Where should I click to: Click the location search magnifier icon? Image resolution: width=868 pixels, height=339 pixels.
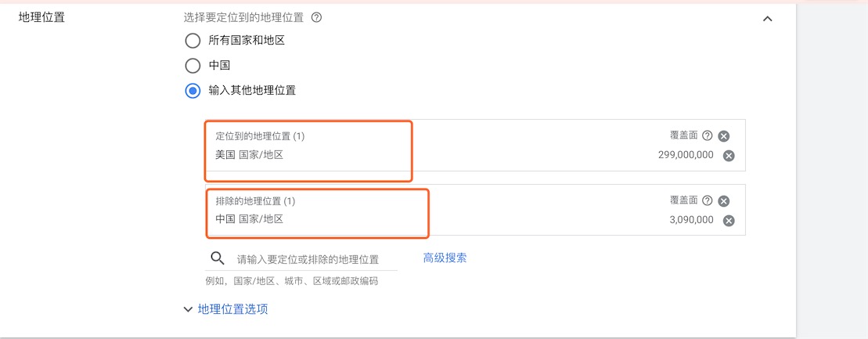(x=218, y=258)
